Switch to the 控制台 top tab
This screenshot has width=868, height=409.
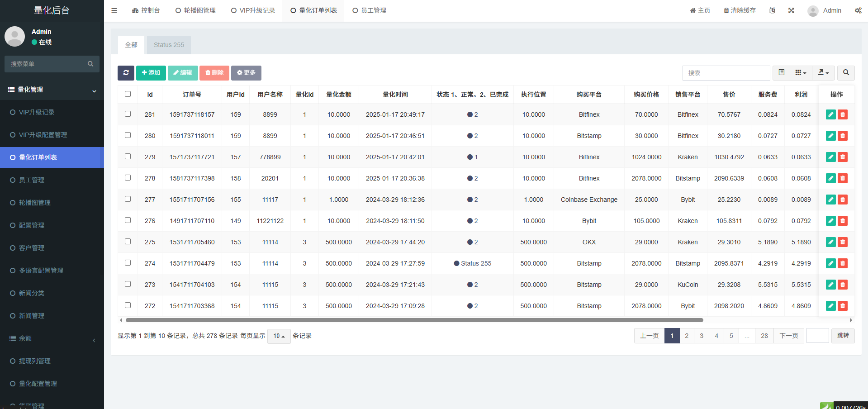pos(146,10)
